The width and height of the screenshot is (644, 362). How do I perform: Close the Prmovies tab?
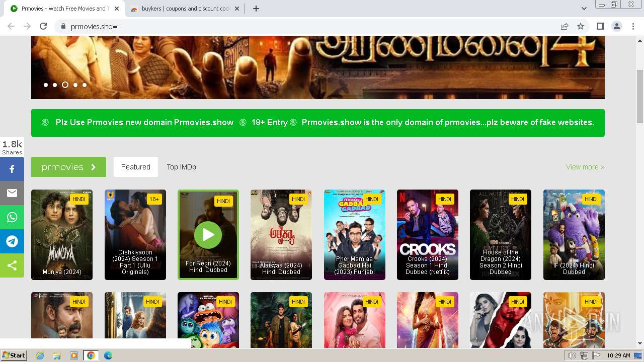click(x=117, y=9)
